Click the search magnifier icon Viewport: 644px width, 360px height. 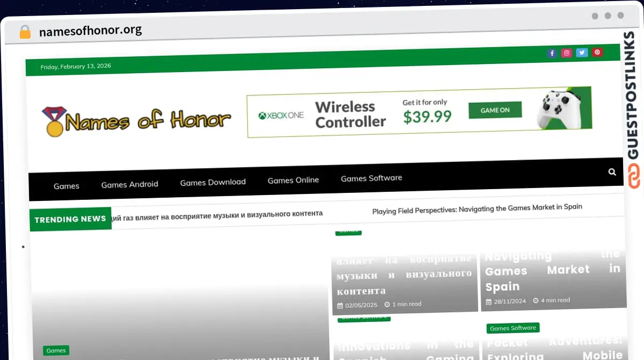pyautogui.click(x=612, y=172)
